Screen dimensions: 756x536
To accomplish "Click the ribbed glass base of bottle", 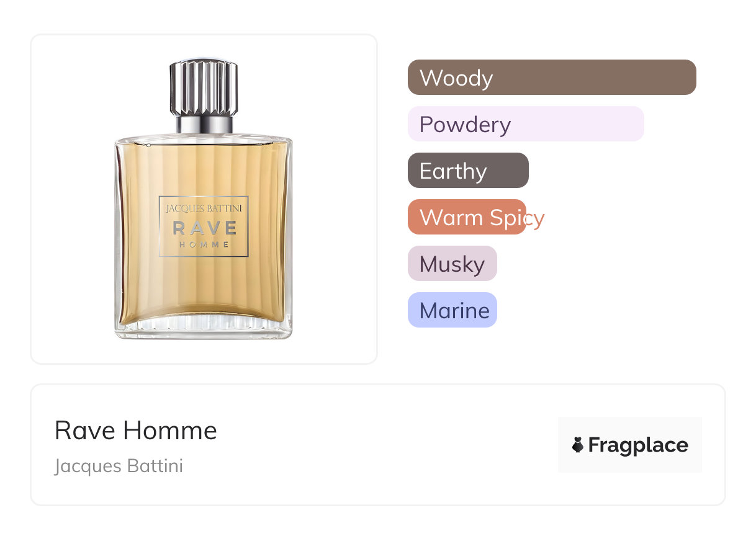I will coord(204,326).
